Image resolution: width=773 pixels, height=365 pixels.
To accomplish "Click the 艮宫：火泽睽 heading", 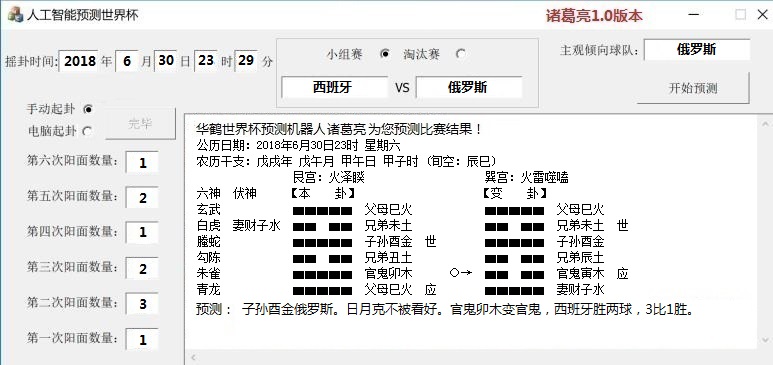I will (329, 177).
